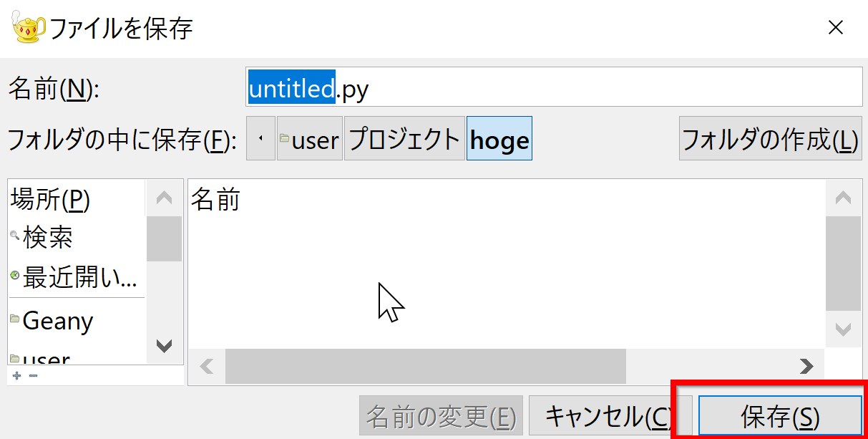Click the Geany teapot icon in title bar
The width and height of the screenshot is (868, 439).
tap(29, 28)
